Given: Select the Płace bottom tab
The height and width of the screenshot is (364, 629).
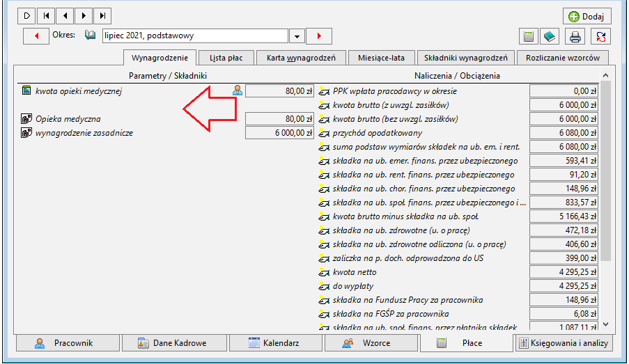Looking at the screenshot, I should [x=467, y=343].
